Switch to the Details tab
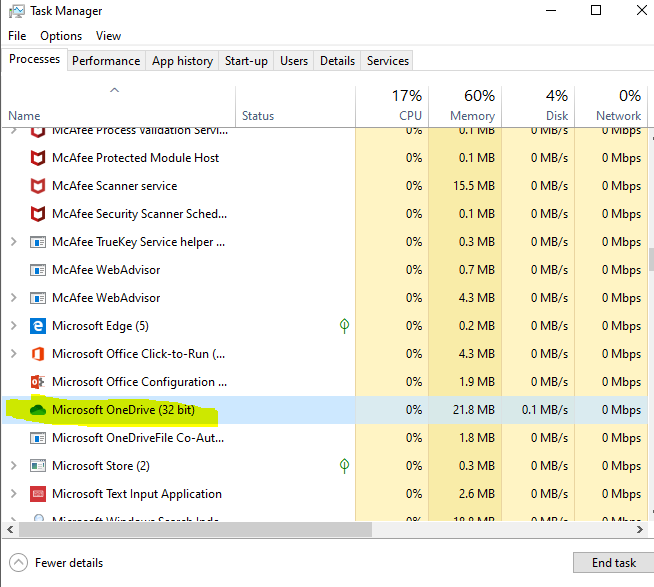Image resolution: width=654 pixels, height=587 pixels. [337, 61]
